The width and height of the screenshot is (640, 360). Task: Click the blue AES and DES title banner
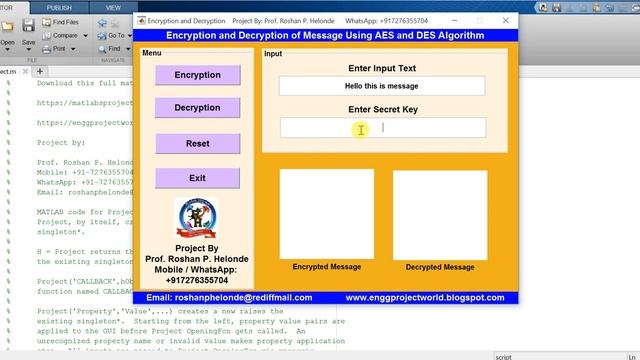point(325,36)
